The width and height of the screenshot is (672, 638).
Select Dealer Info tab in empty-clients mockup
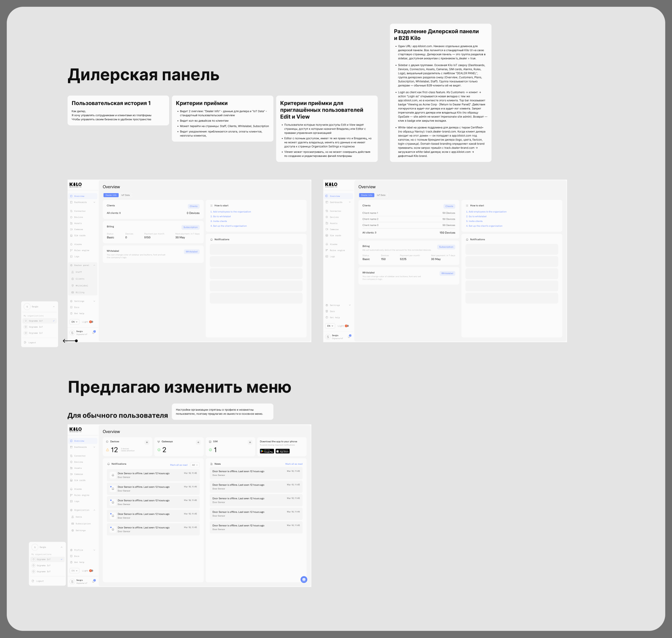111,195
